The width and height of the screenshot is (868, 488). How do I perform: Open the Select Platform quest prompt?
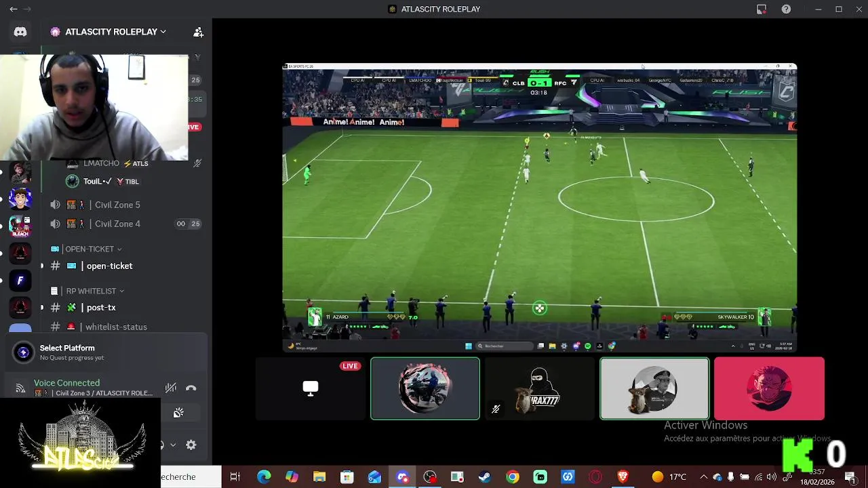pyautogui.click(x=105, y=352)
